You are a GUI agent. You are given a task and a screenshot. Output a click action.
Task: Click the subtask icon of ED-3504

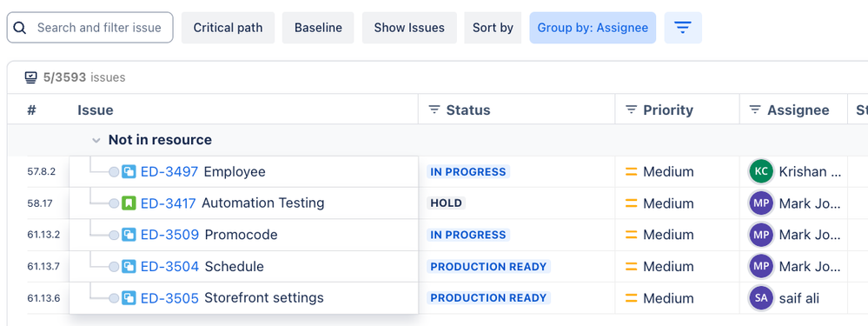tap(129, 267)
